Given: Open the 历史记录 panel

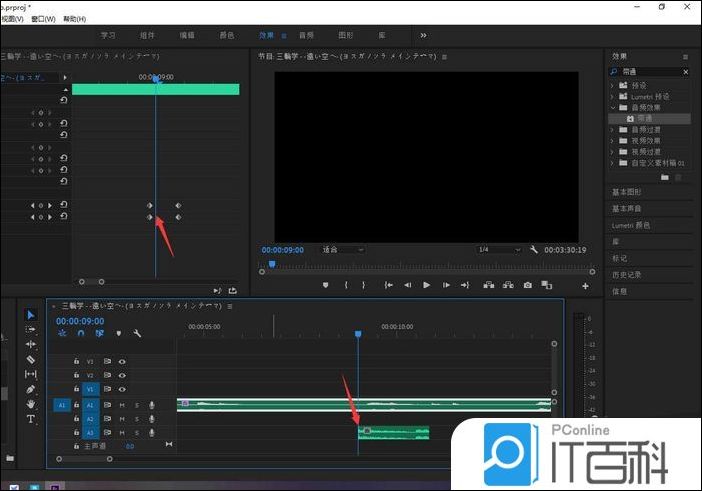Looking at the screenshot, I should pos(627,274).
